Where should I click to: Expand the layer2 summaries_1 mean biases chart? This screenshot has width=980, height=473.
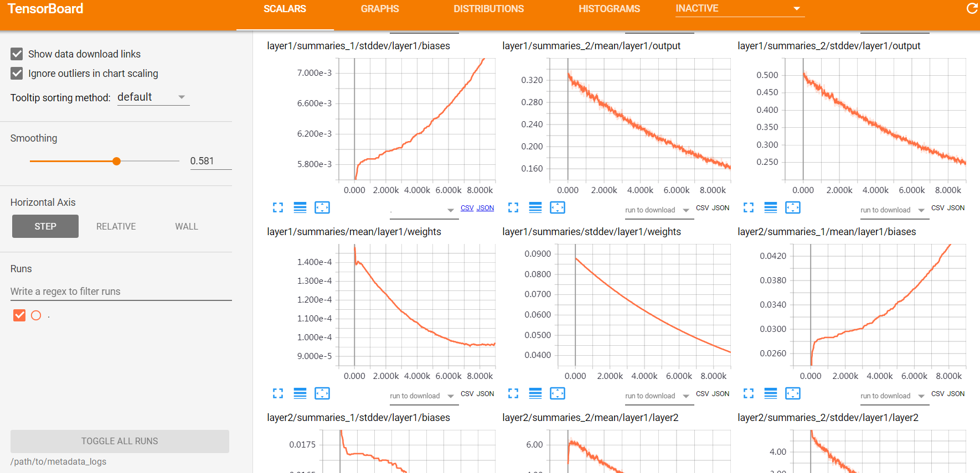point(749,393)
